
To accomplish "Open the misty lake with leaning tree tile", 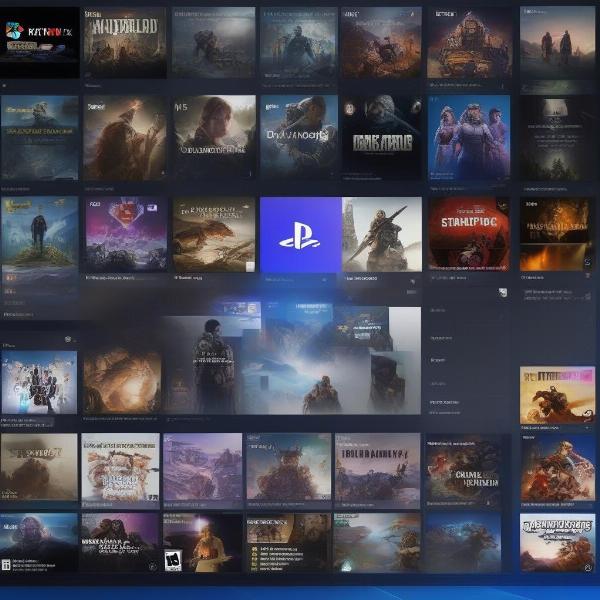I will pos(377,543).
